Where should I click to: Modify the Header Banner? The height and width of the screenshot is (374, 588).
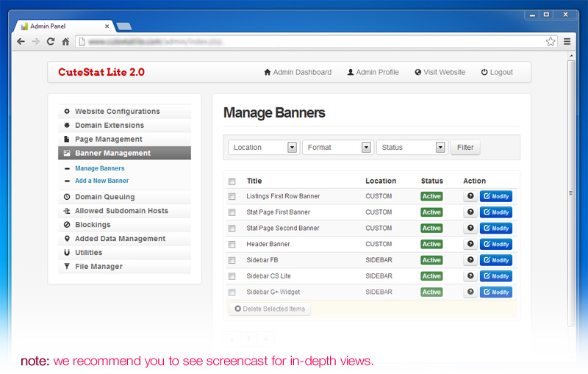click(x=495, y=244)
